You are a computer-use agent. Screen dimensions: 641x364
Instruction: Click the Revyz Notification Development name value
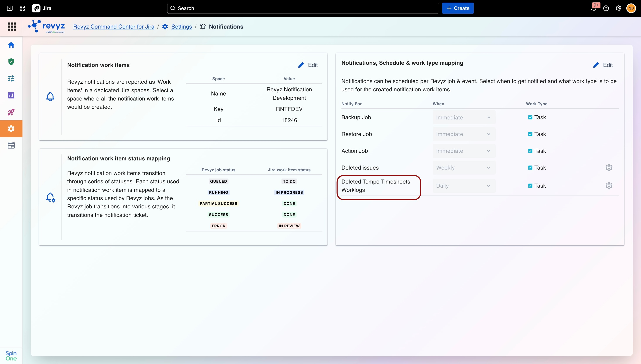click(289, 94)
